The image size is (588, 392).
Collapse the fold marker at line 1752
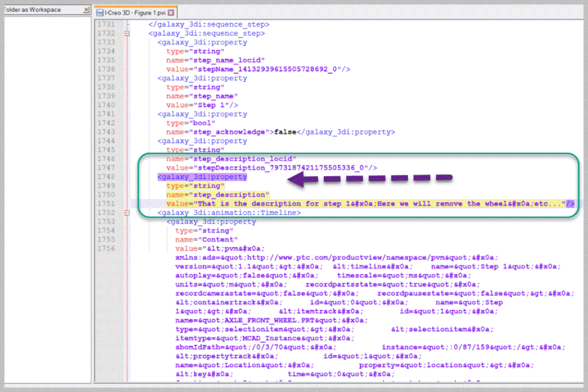(x=127, y=212)
